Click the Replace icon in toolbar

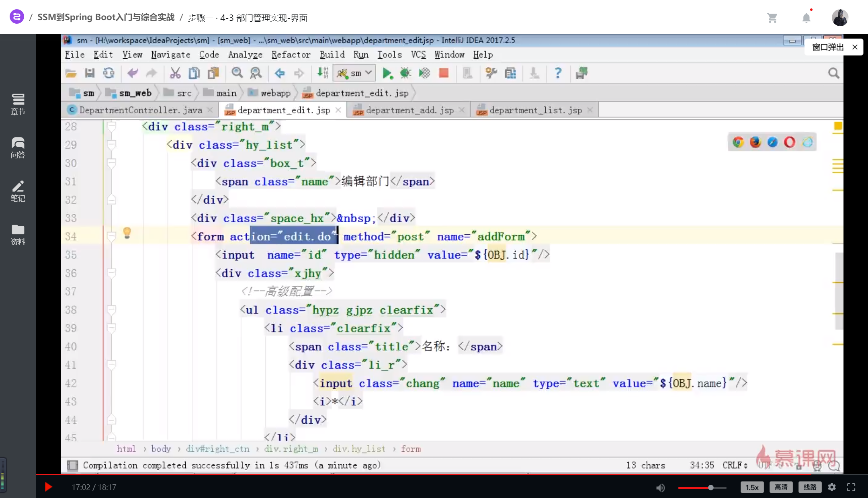256,73
